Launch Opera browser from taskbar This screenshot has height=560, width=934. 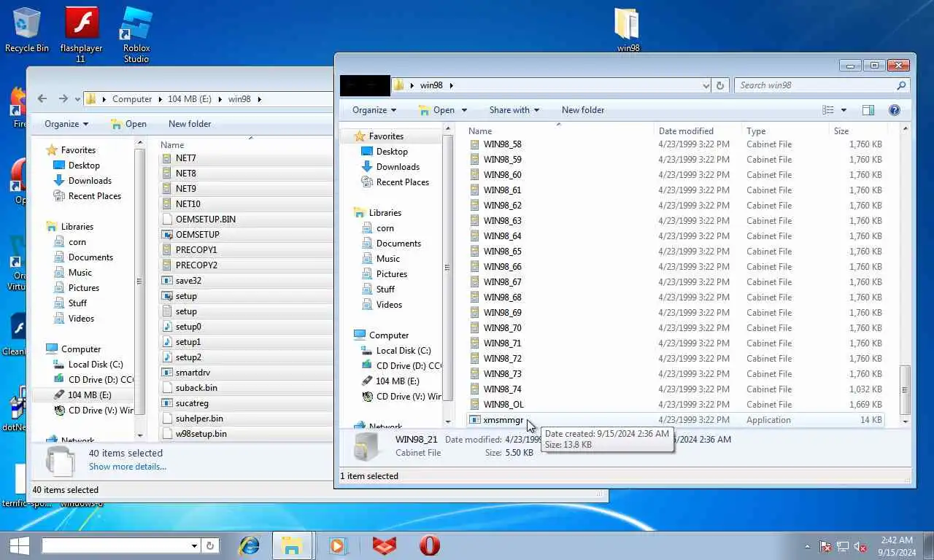[430, 545]
